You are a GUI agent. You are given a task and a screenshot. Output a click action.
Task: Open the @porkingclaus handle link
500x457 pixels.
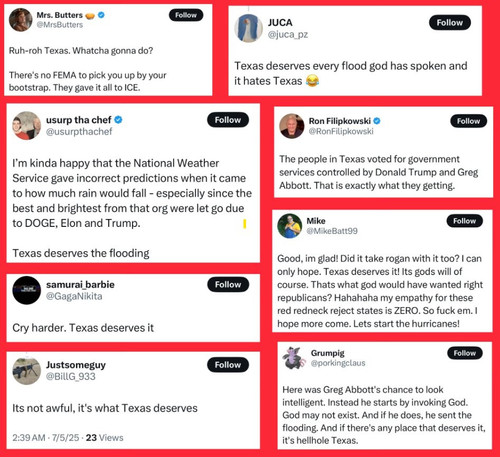point(338,363)
